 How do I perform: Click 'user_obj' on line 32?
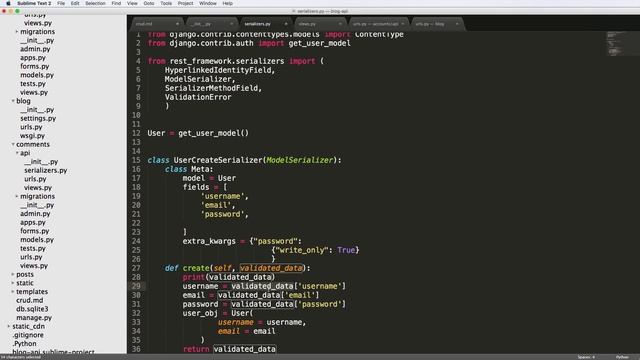tap(200, 313)
